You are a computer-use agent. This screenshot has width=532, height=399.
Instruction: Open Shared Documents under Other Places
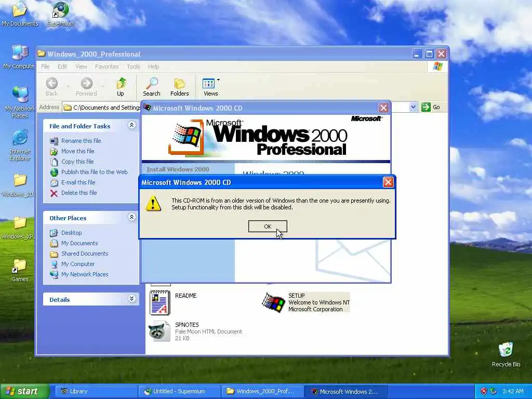(85, 254)
